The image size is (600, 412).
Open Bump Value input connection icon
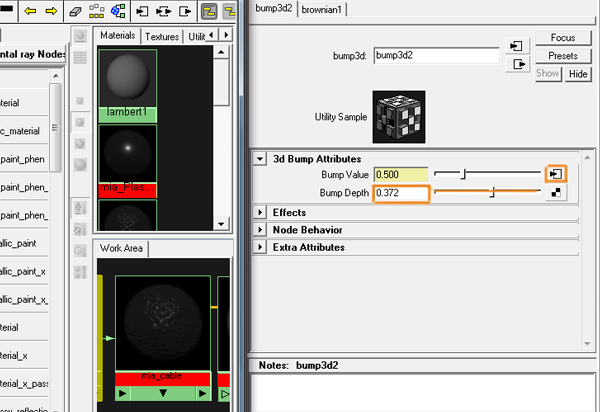556,174
